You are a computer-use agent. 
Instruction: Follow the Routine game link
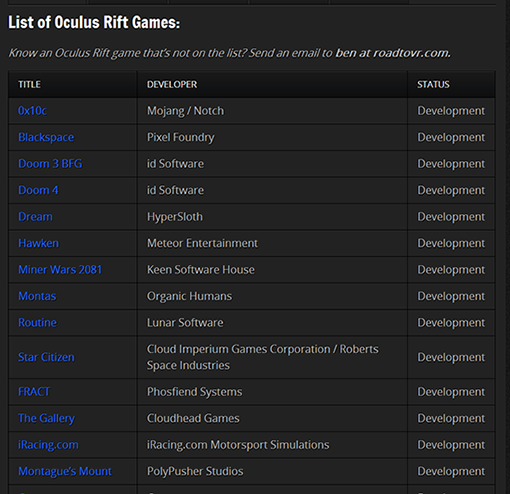pos(37,322)
